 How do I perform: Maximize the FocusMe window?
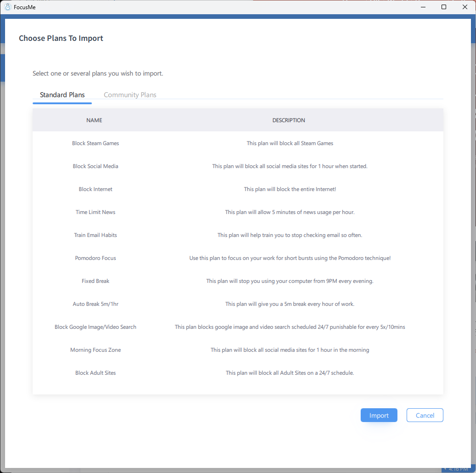[443, 7]
